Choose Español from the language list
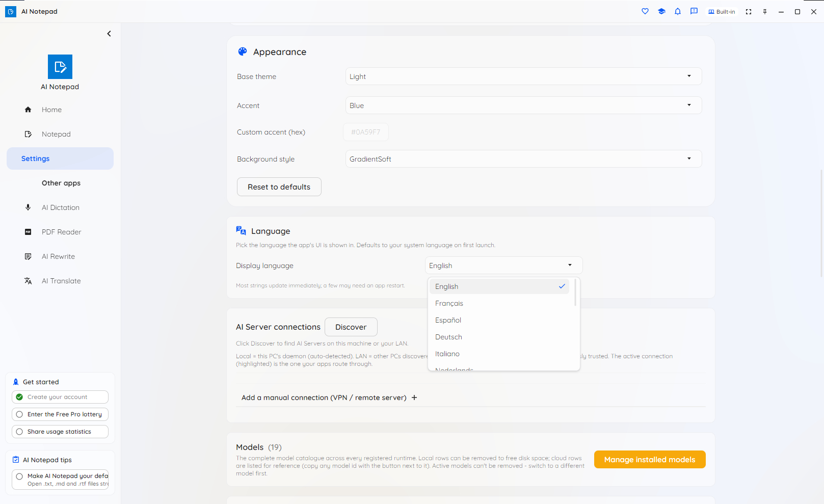Viewport: 824px width, 504px height. [x=499, y=320]
